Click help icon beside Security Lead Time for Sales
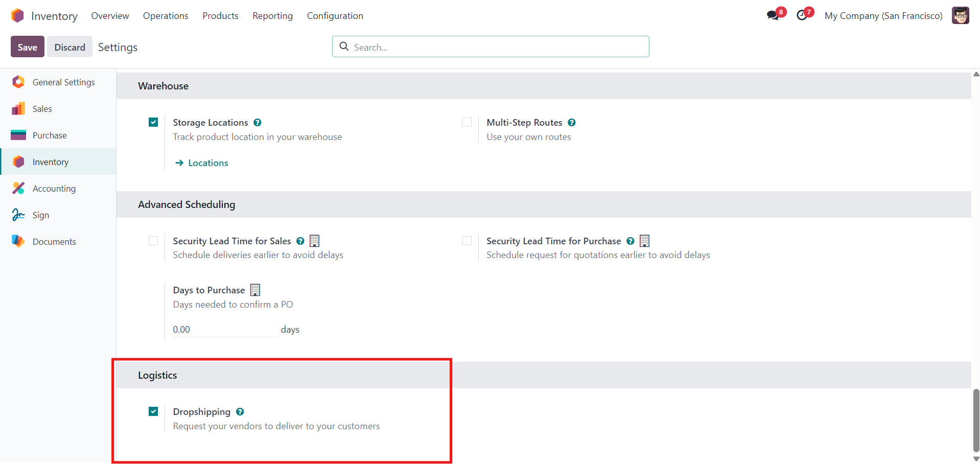 click(300, 241)
